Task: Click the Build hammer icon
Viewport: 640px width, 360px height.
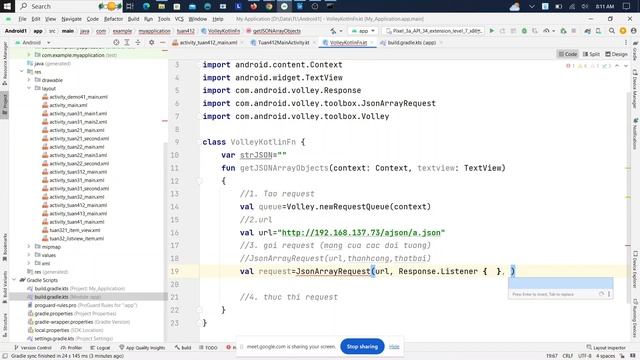Action: [333, 31]
